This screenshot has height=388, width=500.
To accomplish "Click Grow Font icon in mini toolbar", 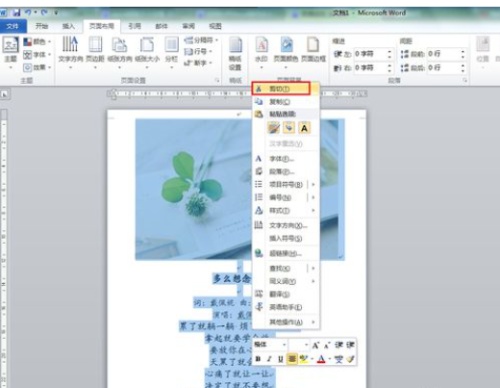I will pos(315,345).
